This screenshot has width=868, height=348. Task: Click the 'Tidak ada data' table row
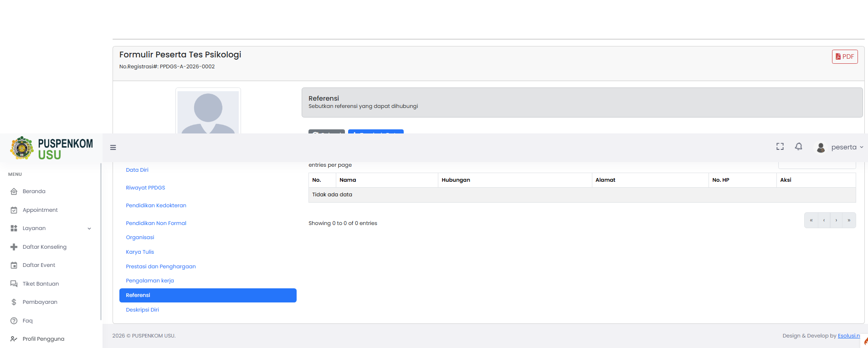pos(582,195)
